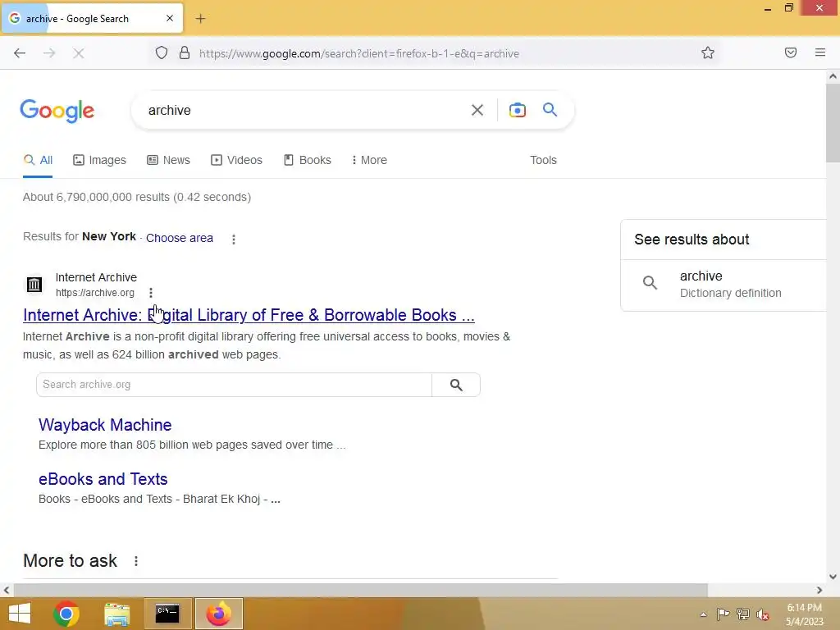Click in the Google search box

pos(305,111)
